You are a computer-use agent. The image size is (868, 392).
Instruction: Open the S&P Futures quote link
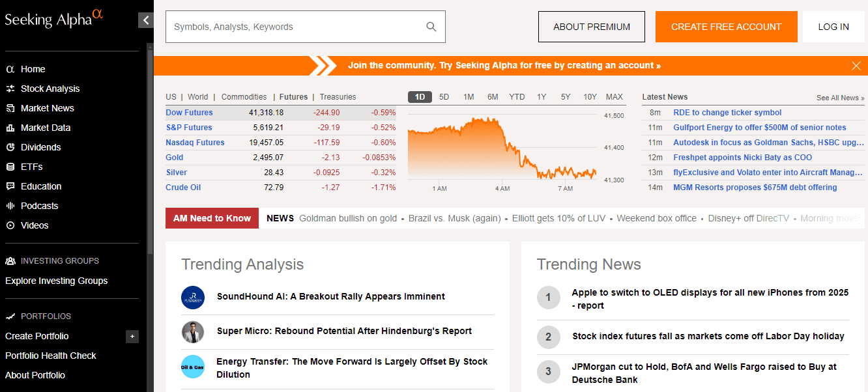[189, 128]
